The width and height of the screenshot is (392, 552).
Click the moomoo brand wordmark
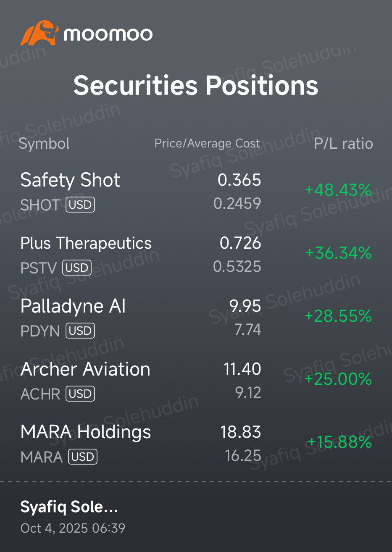point(108,34)
